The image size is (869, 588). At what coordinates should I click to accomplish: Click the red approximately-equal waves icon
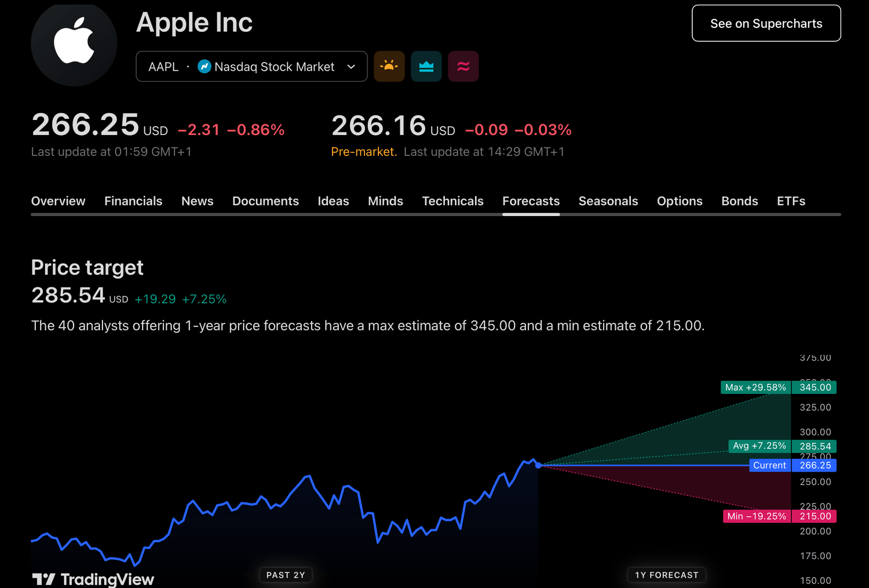tap(463, 66)
